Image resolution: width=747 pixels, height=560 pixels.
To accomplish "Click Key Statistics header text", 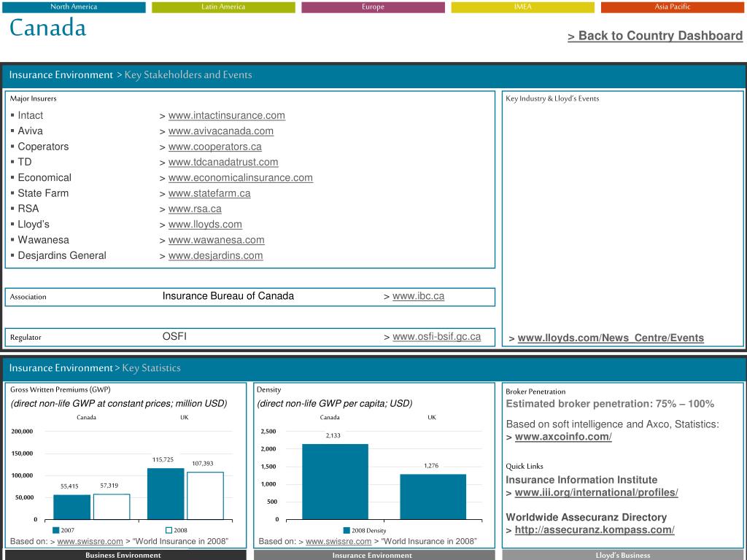I will point(152,367).
